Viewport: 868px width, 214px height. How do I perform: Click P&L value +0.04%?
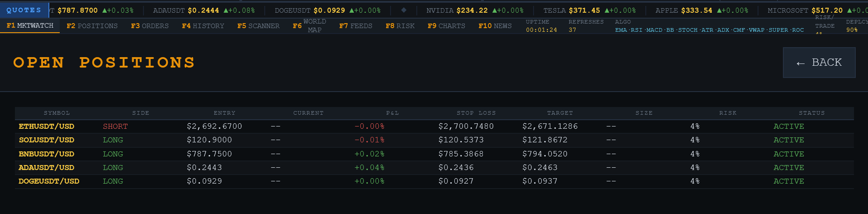coord(369,168)
